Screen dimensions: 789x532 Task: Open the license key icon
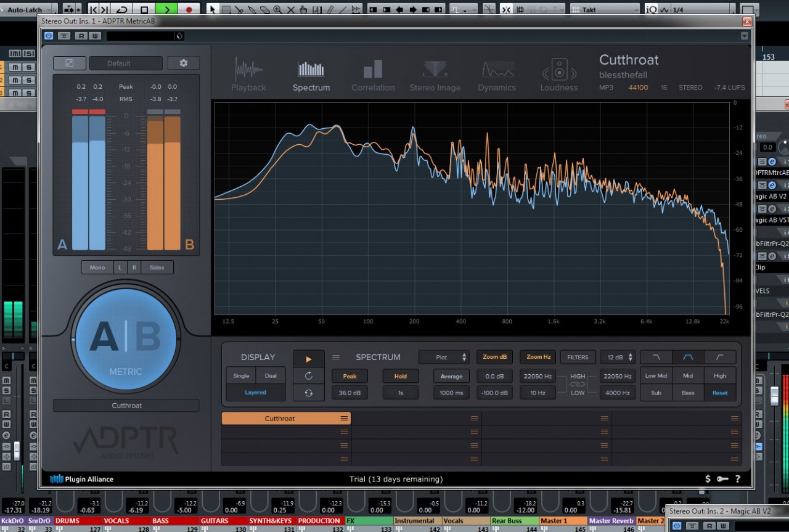(722, 479)
